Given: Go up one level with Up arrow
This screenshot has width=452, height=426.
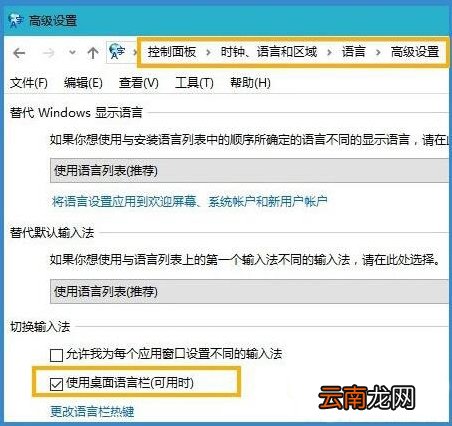Looking at the screenshot, I should (x=93, y=53).
